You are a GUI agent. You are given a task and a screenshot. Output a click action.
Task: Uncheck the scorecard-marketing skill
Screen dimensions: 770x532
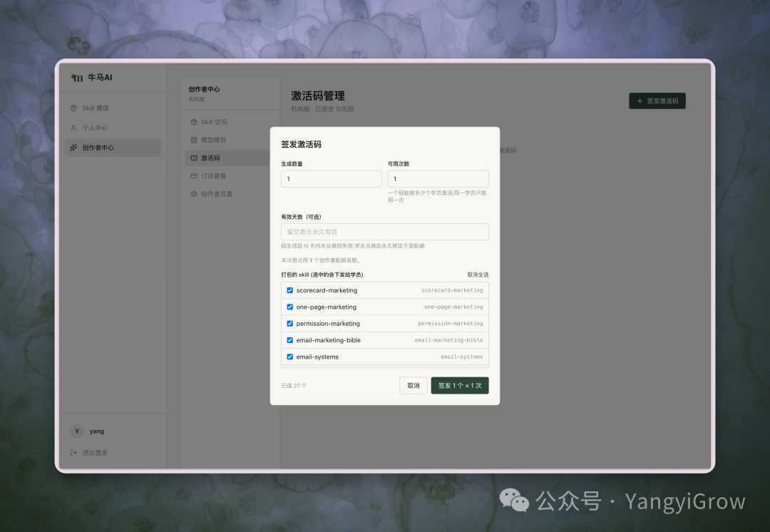pyautogui.click(x=289, y=290)
